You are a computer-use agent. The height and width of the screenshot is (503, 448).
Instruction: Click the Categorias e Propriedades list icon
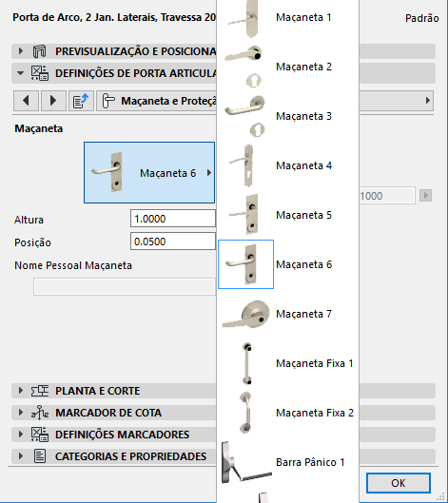coord(40,455)
